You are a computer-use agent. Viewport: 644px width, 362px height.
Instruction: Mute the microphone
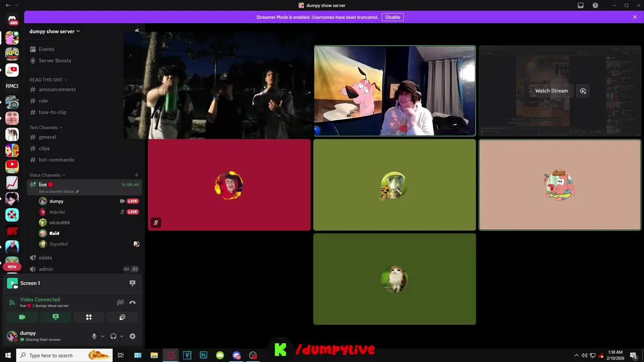click(94, 336)
